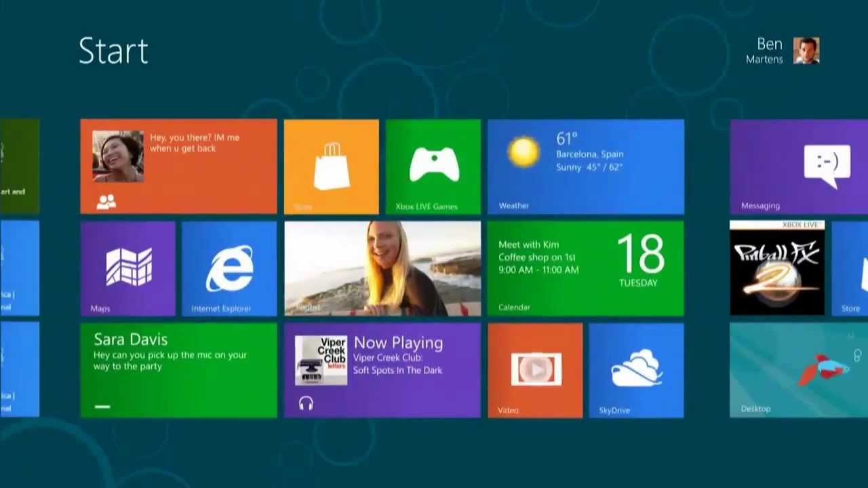Click the 'Meet with Kim' appointment text
868x488 pixels.
click(x=529, y=245)
